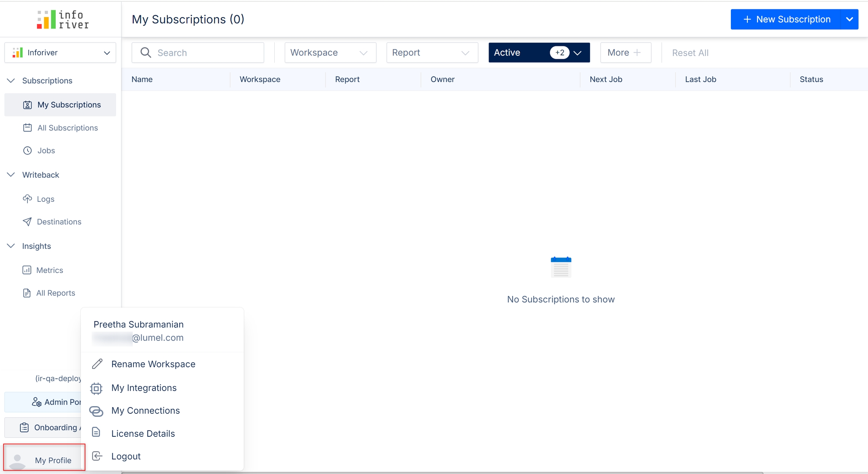Viewport: 868px width, 474px height.
Task: Click the Logout arrow icon
Action: point(97,456)
